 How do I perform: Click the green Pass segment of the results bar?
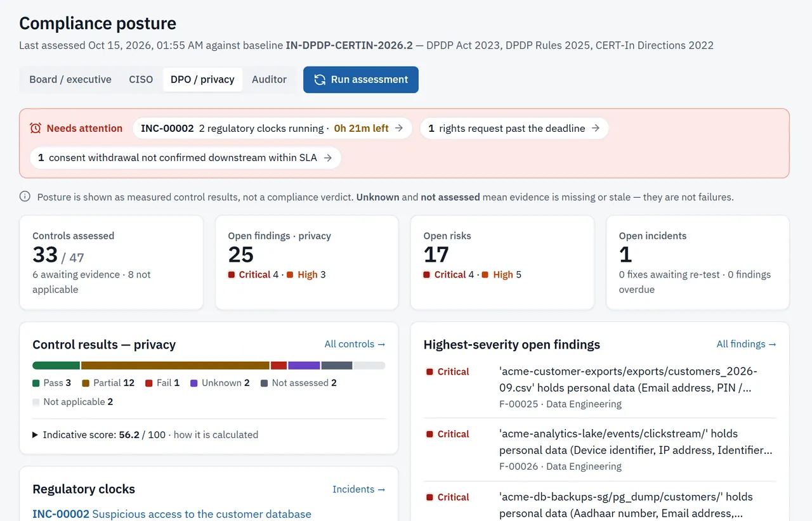pyautogui.click(x=56, y=365)
